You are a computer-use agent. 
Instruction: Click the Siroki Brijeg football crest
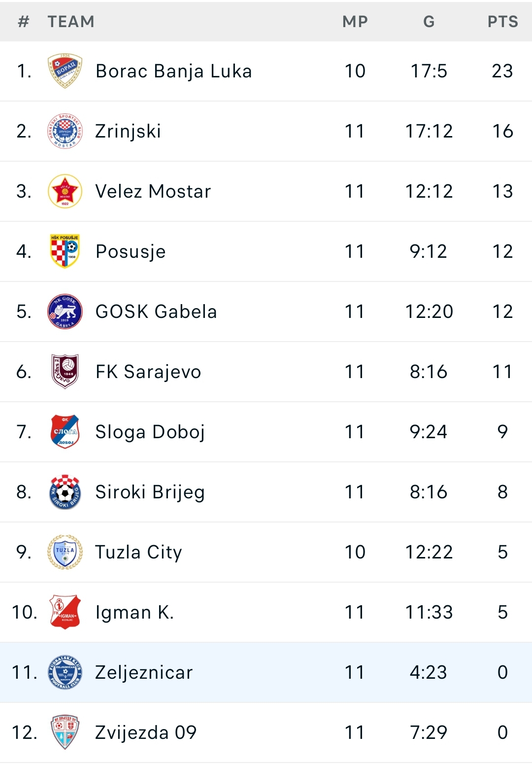click(65, 492)
